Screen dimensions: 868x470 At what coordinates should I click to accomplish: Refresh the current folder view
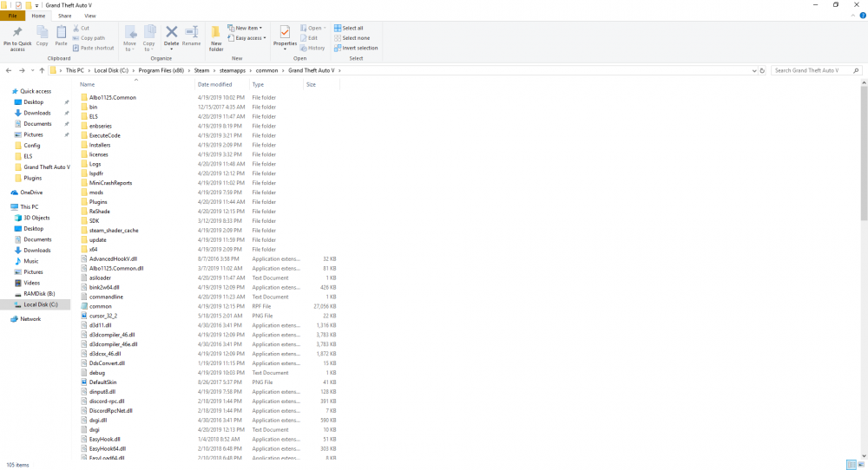tap(762, 71)
